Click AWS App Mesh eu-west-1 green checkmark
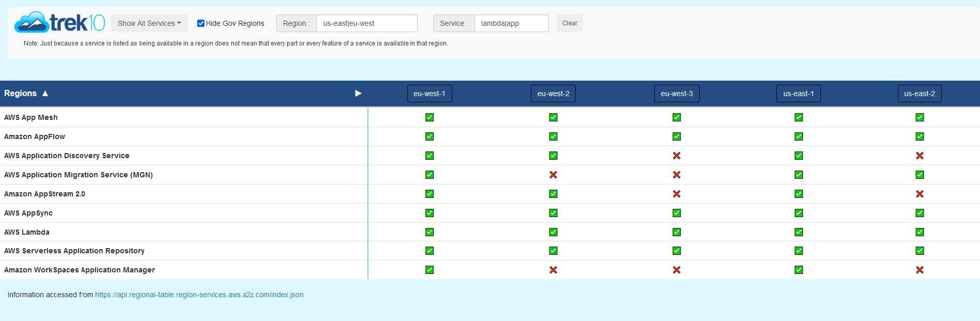This screenshot has height=321, width=980. coord(429,117)
